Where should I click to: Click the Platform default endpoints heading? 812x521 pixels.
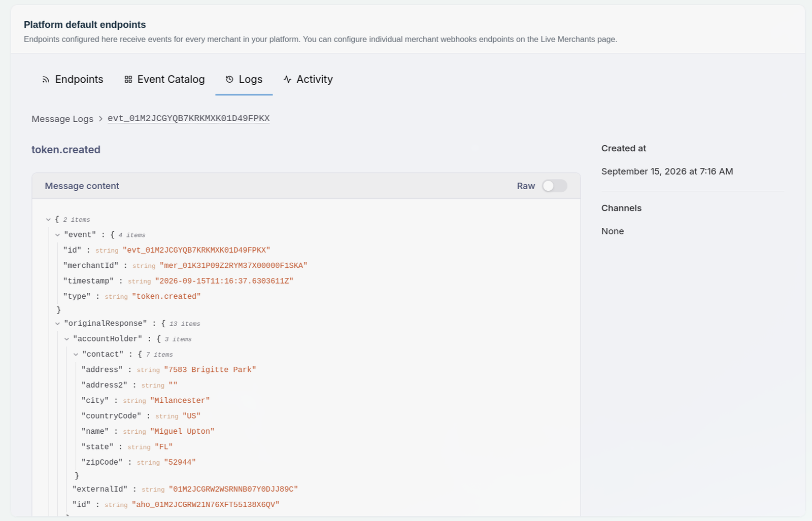click(x=85, y=25)
